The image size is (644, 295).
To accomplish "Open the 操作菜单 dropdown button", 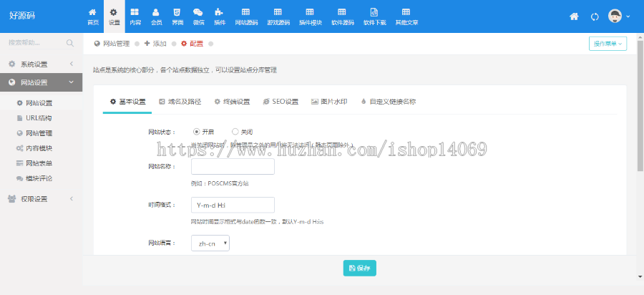I will coord(608,44).
